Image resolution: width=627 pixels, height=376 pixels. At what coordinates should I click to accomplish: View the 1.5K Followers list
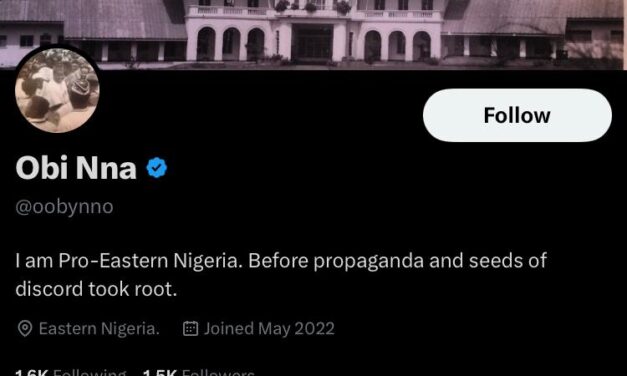198,372
